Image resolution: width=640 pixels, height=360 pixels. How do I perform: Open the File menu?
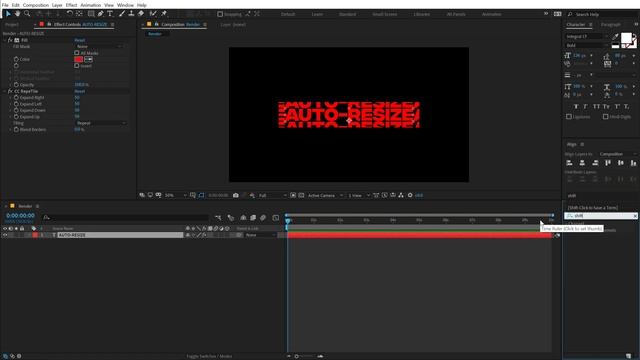(5, 5)
